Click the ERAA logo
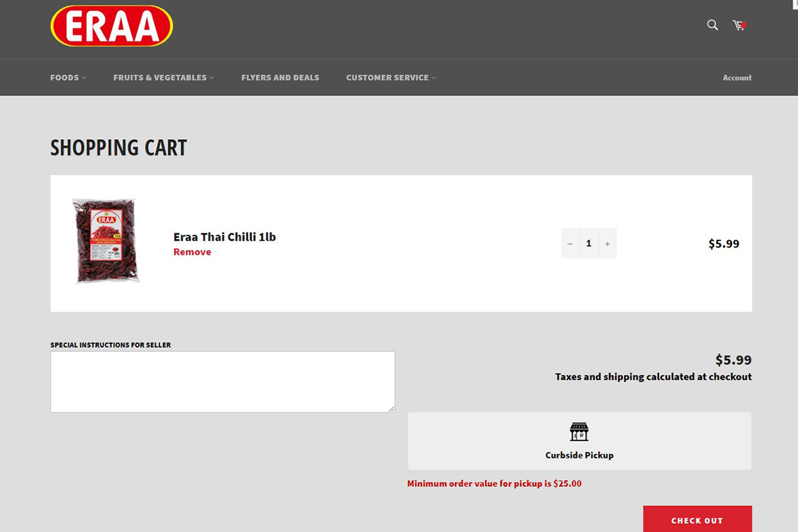 111,26
